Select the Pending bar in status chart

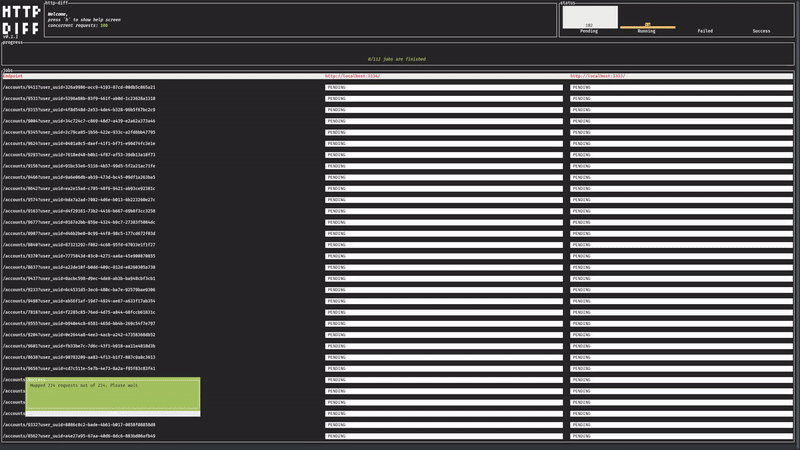590,17
